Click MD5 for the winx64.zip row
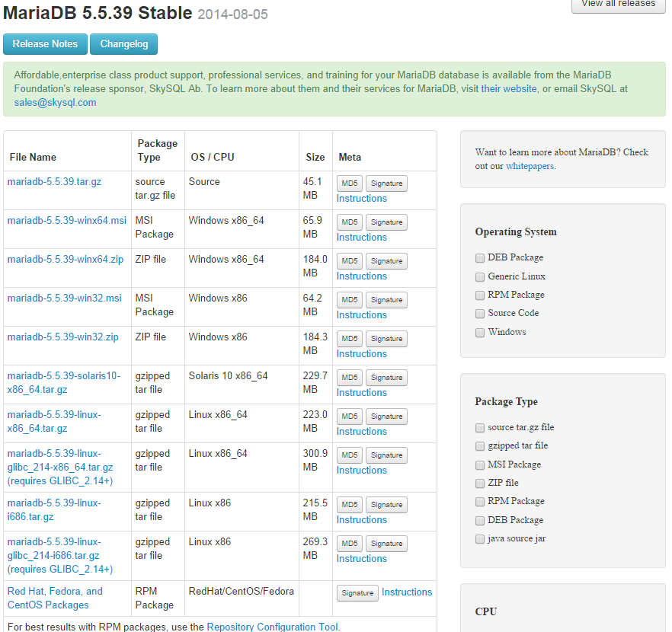Screen dimensions: 672x632 (x=350, y=261)
